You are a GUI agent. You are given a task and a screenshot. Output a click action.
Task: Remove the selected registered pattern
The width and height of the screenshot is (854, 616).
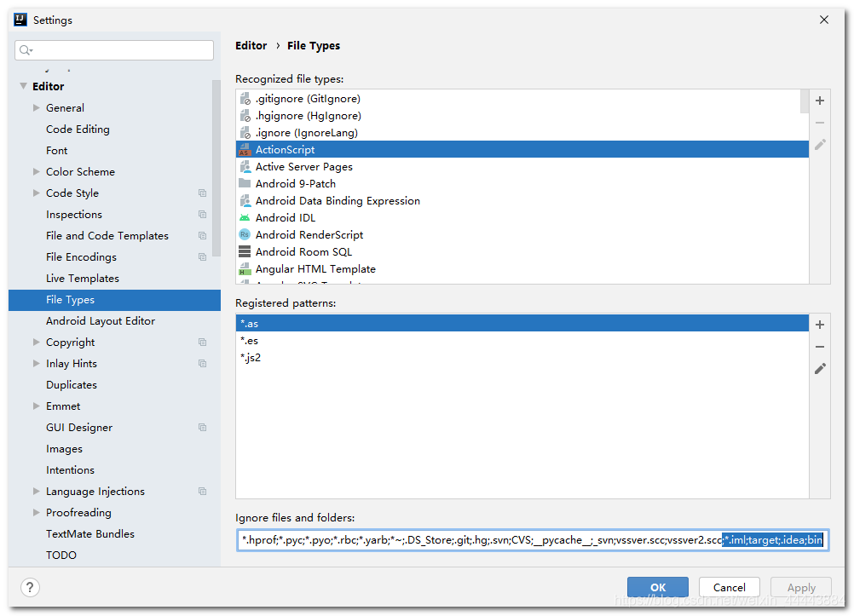click(x=820, y=347)
